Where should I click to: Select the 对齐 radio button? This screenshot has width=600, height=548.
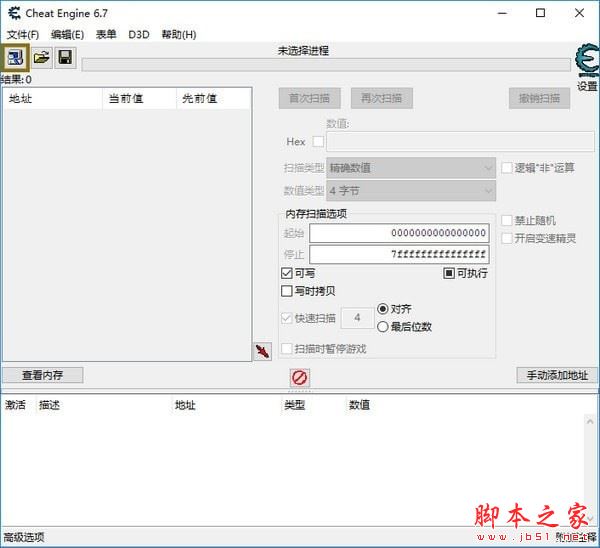[383, 309]
